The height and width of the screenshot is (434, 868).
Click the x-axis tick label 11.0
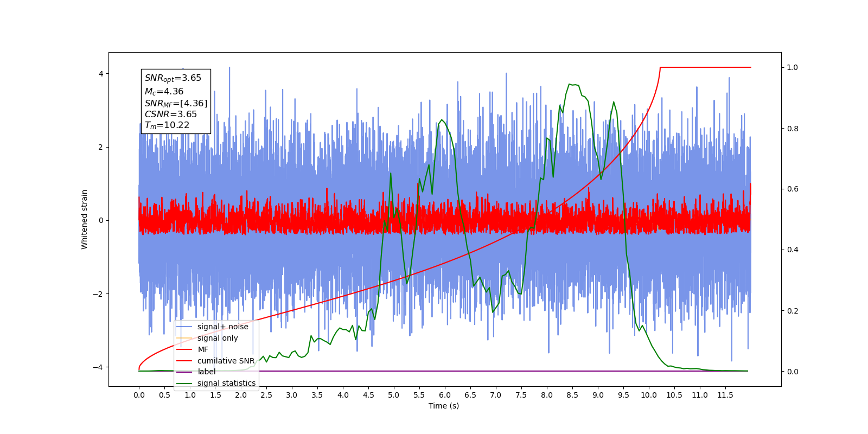coord(700,395)
